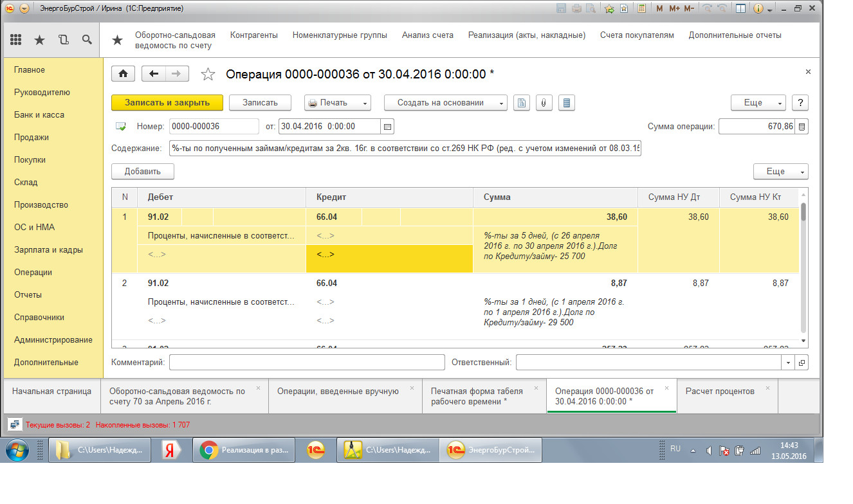Click the title bar print preview icon
The image size is (853, 504).
click(x=591, y=8)
